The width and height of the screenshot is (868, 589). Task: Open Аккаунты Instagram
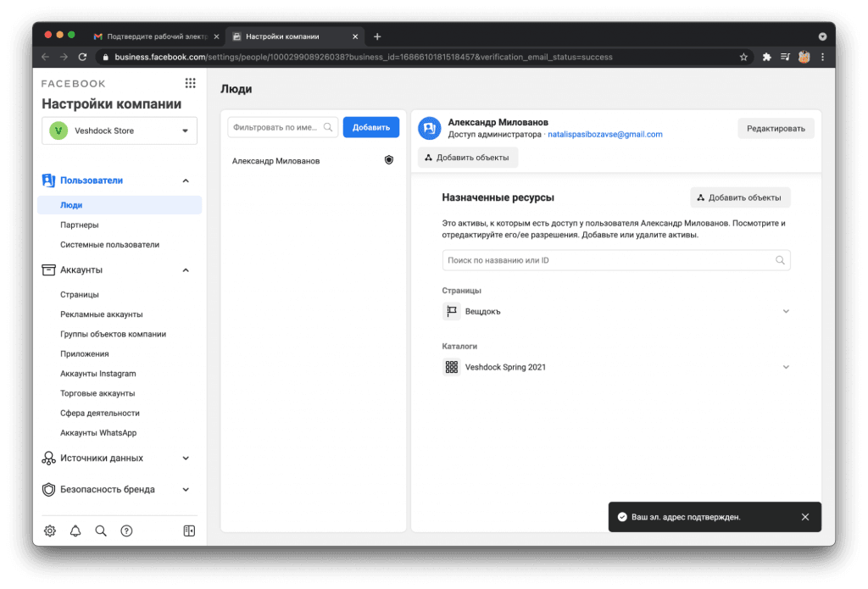[x=98, y=374]
